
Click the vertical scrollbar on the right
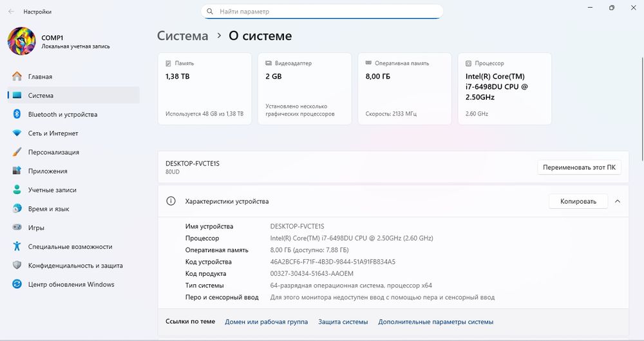point(642,109)
